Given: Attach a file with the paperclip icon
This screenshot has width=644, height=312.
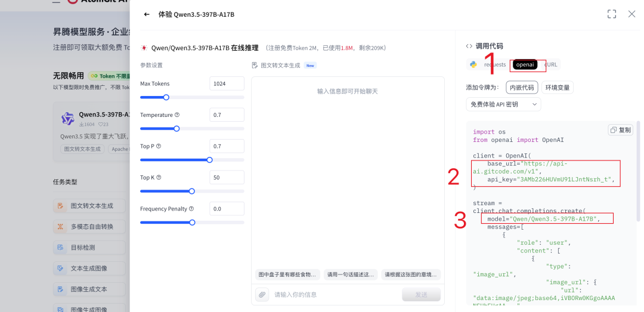Looking at the screenshot, I should [262, 294].
